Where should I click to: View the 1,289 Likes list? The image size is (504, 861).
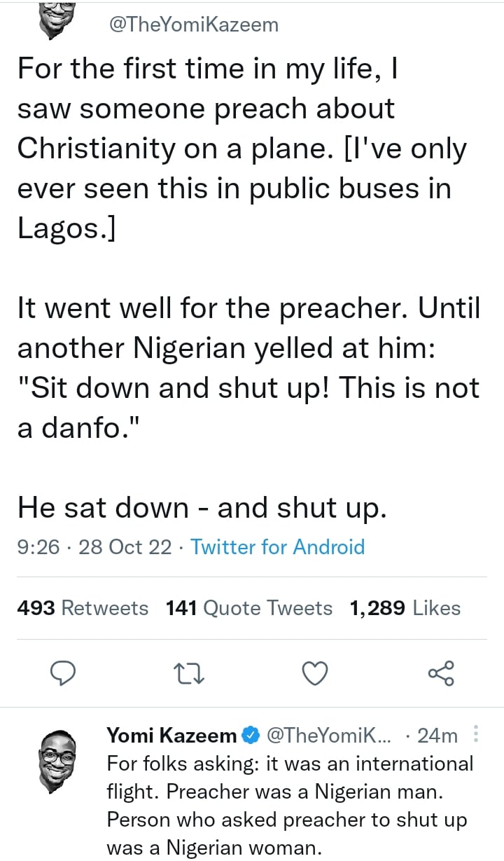click(x=405, y=607)
